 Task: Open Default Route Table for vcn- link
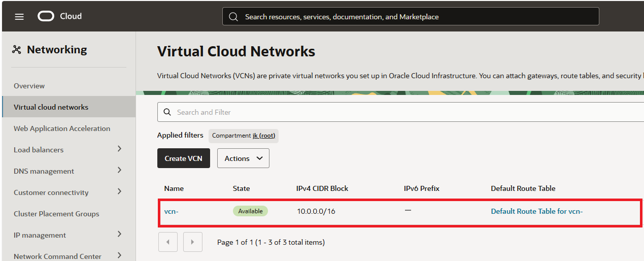536,211
